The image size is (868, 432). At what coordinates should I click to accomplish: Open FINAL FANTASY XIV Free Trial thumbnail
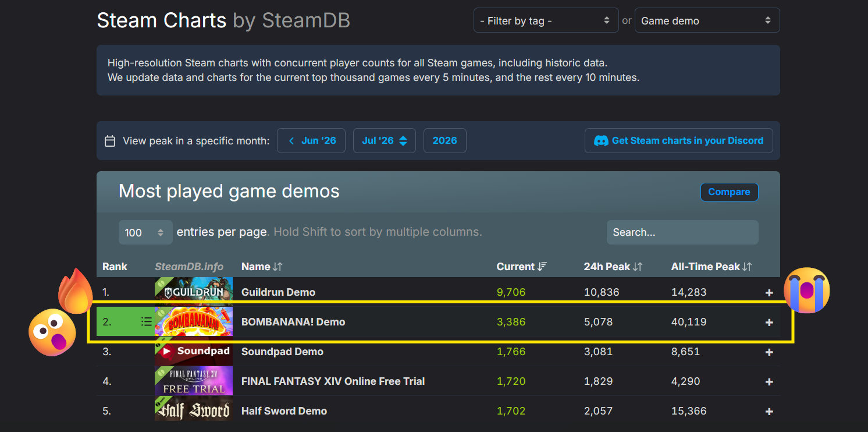tap(194, 381)
